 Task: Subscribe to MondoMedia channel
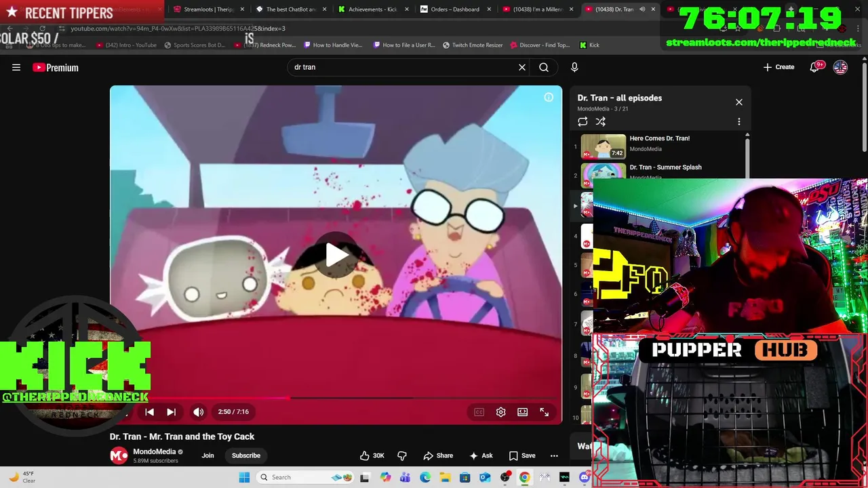[x=246, y=455]
